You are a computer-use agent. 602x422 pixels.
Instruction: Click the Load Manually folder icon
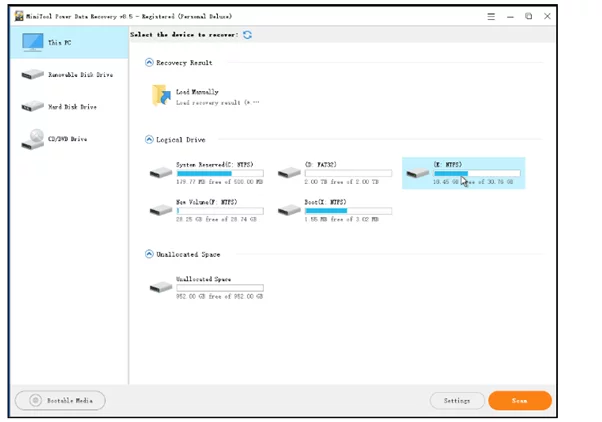[x=161, y=96]
